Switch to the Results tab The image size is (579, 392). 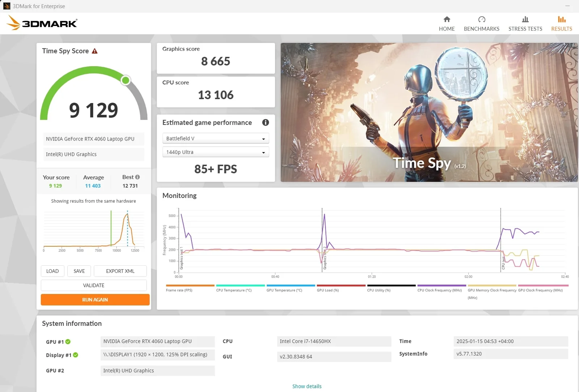[x=561, y=24]
